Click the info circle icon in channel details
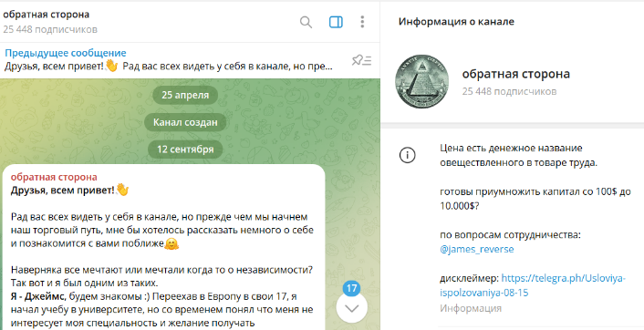The height and width of the screenshot is (330, 644). tap(408, 155)
